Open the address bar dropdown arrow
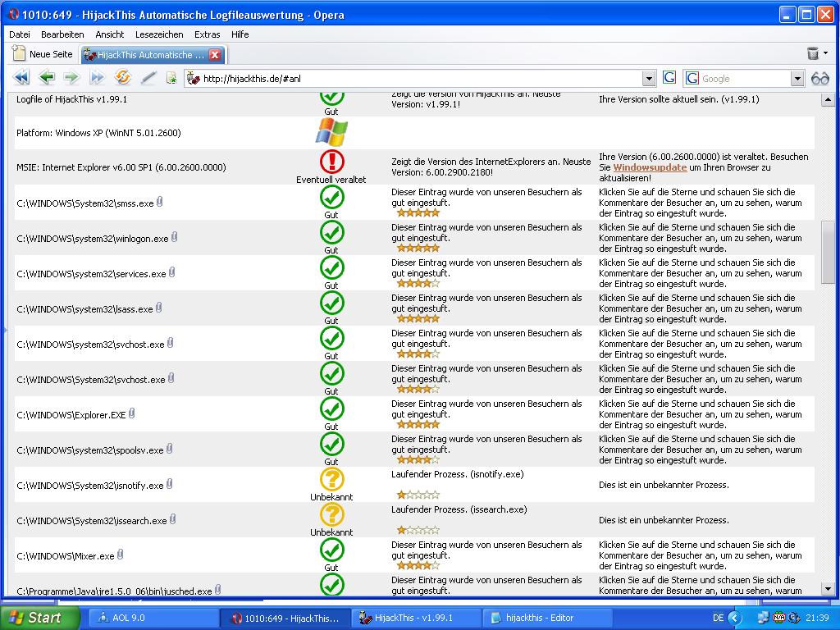Screen dimensions: 840x630 pyautogui.click(x=649, y=79)
